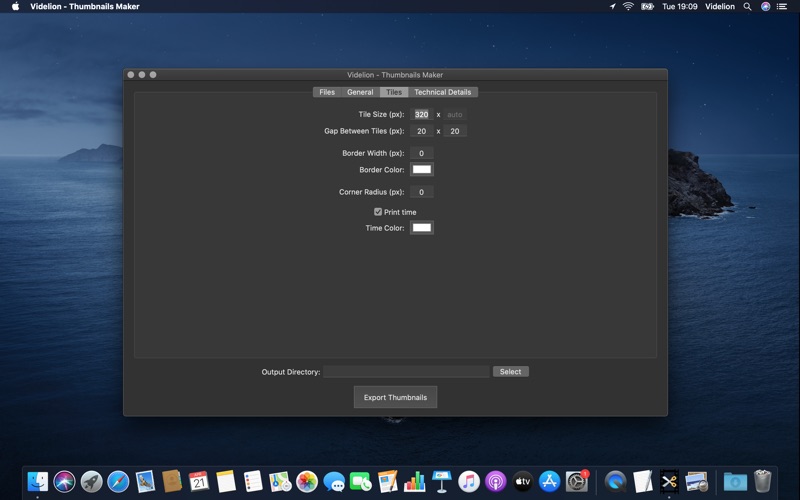The width and height of the screenshot is (800, 500).
Task: Open System Preferences from the Dock
Action: [577, 481]
